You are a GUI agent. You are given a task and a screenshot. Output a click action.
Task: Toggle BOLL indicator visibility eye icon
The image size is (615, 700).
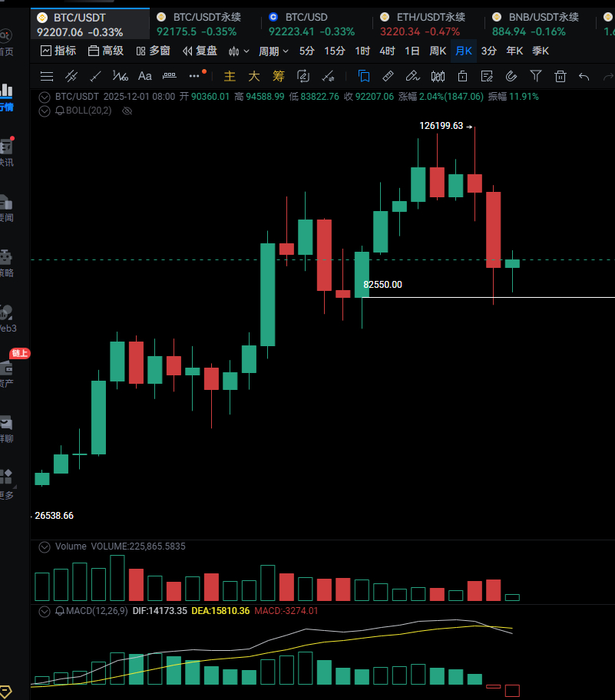point(127,111)
